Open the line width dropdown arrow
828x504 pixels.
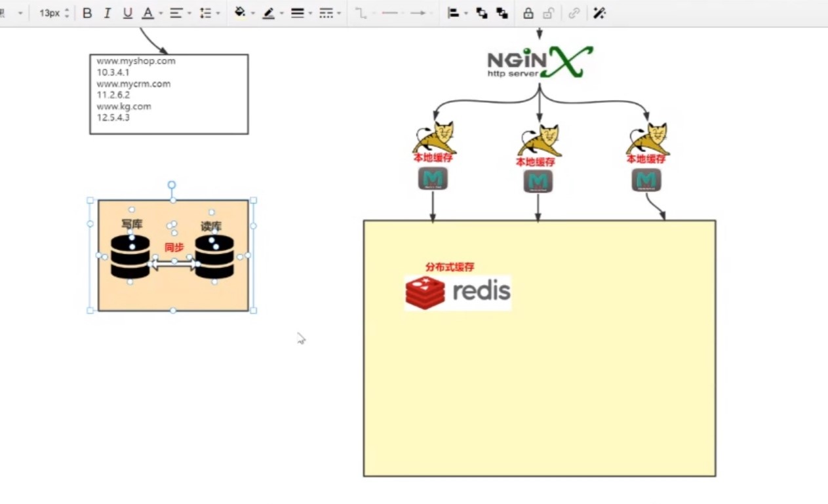(310, 14)
